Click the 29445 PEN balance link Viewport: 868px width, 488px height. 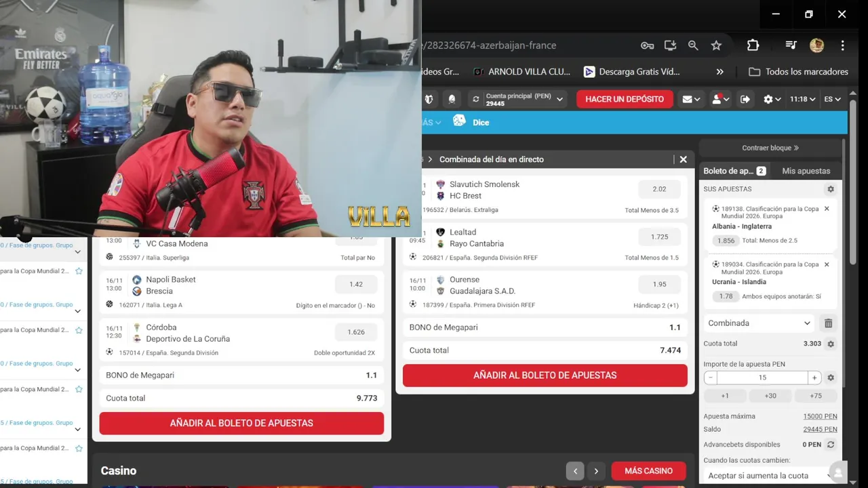[820, 429]
